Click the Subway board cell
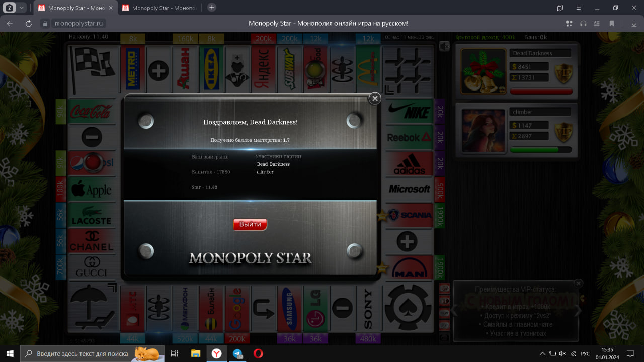644x362 pixels. (289, 69)
